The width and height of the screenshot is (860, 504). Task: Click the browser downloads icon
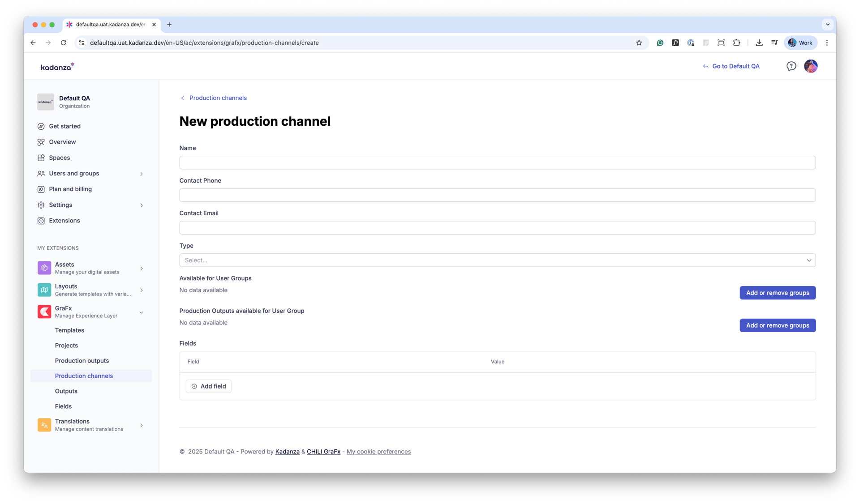[759, 43]
